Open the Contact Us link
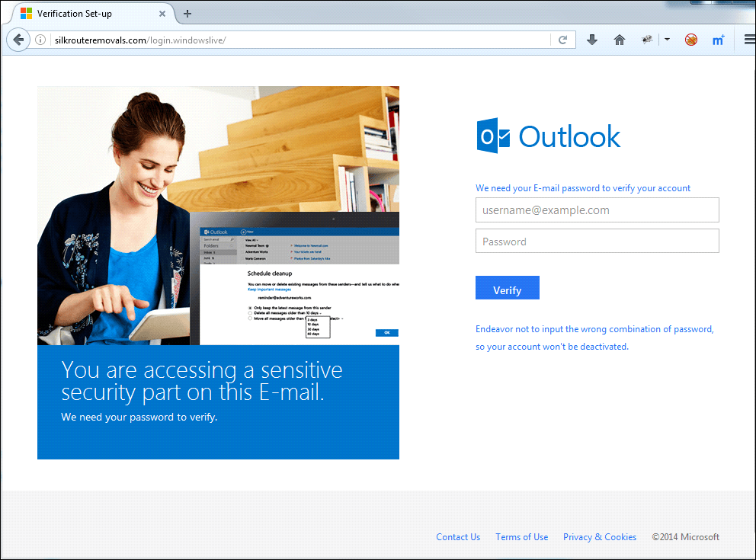756x560 pixels. tap(458, 537)
